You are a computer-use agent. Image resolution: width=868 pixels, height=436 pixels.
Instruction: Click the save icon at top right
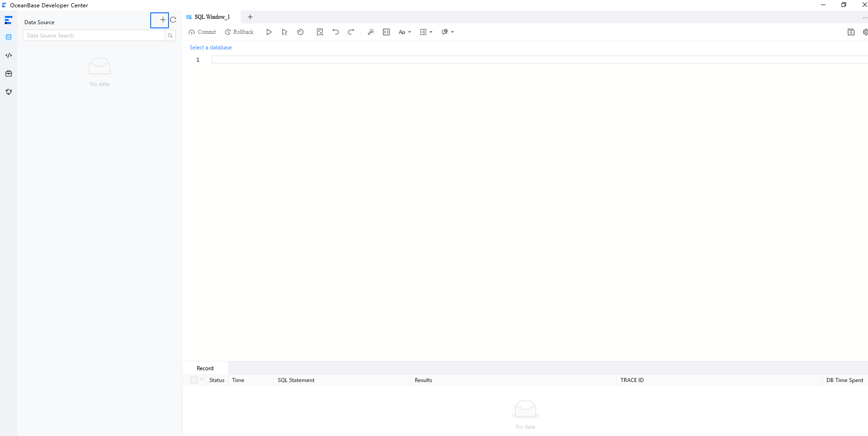tap(851, 32)
